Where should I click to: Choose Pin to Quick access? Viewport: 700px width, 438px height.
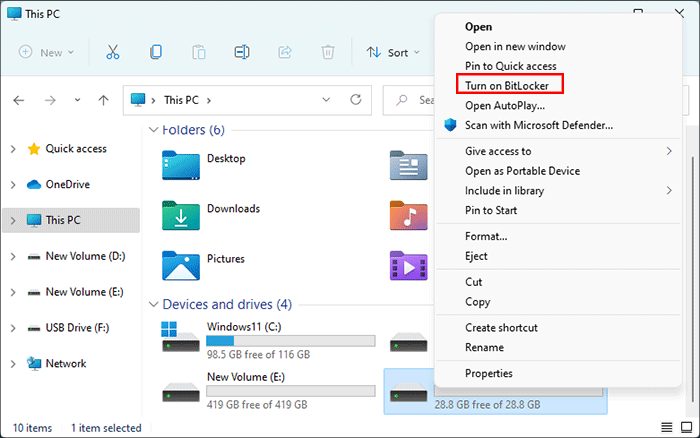pyautogui.click(x=511, y=66)
